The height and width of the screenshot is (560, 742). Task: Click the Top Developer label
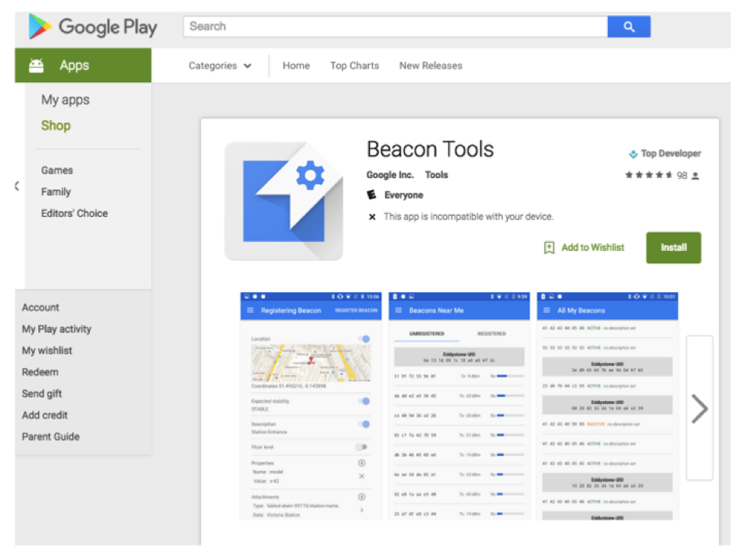click(670, 154)
